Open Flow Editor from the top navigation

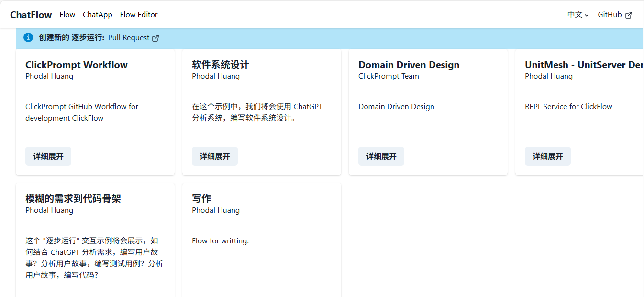click(x=139, y=15)
